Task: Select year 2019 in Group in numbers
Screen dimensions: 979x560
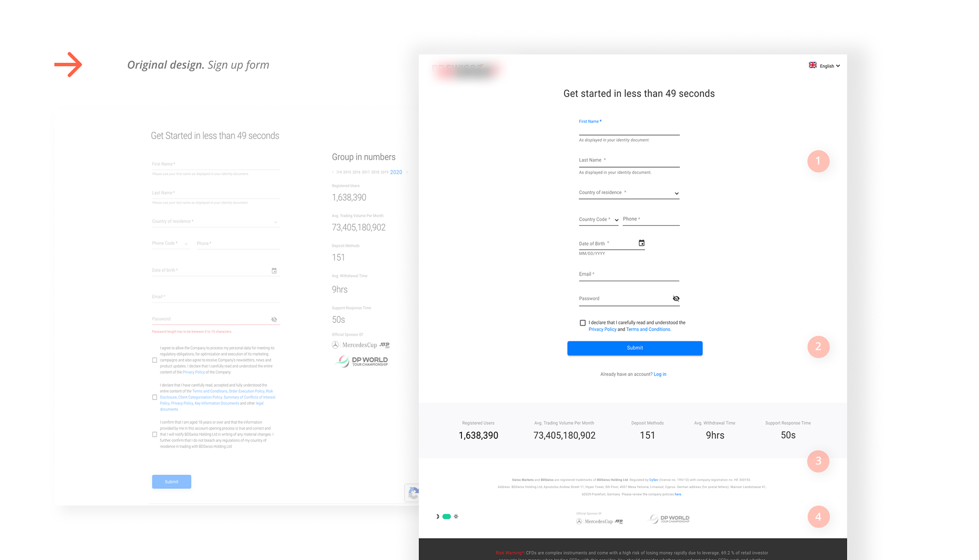Action: 384,172
